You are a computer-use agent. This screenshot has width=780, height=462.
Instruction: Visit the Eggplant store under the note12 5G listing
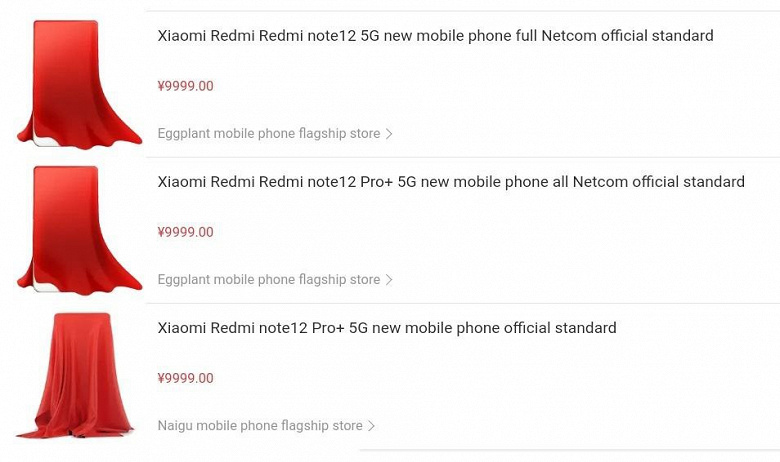268,134
